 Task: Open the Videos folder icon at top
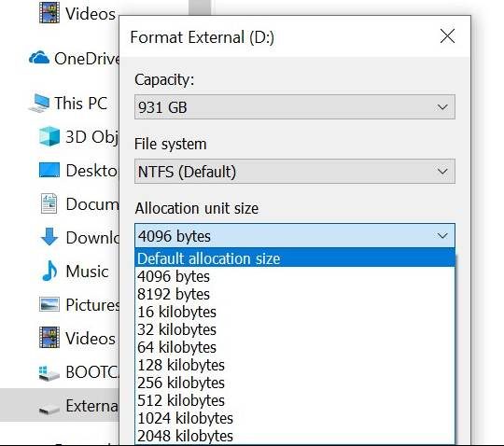click(49, 13)
